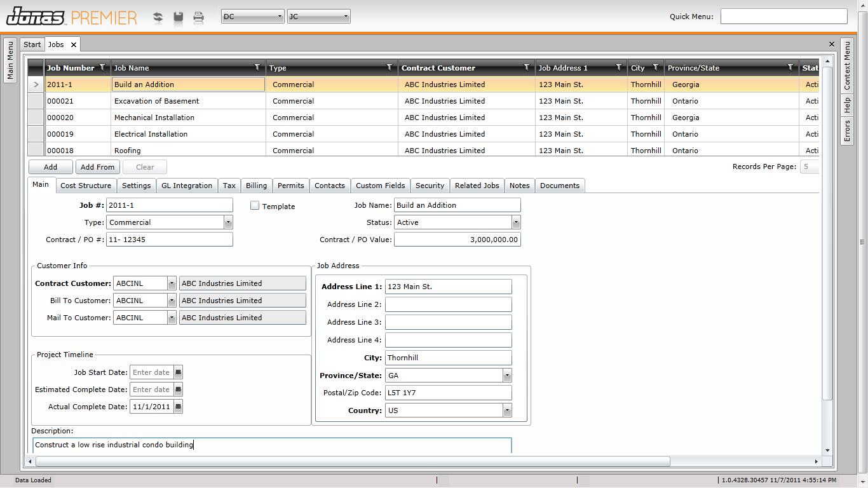The height and width of the screenshot is (488, 868).
Task: Open the GL Integration tab
Action: 186,186
